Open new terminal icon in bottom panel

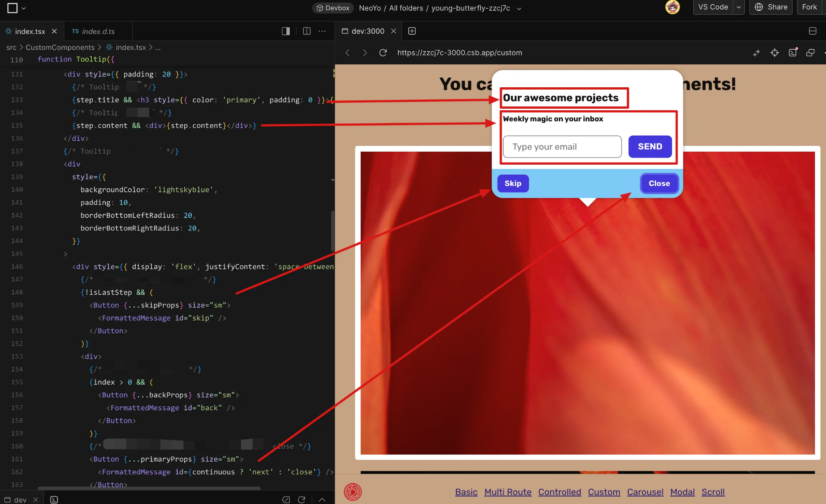[x=54, y=500]
